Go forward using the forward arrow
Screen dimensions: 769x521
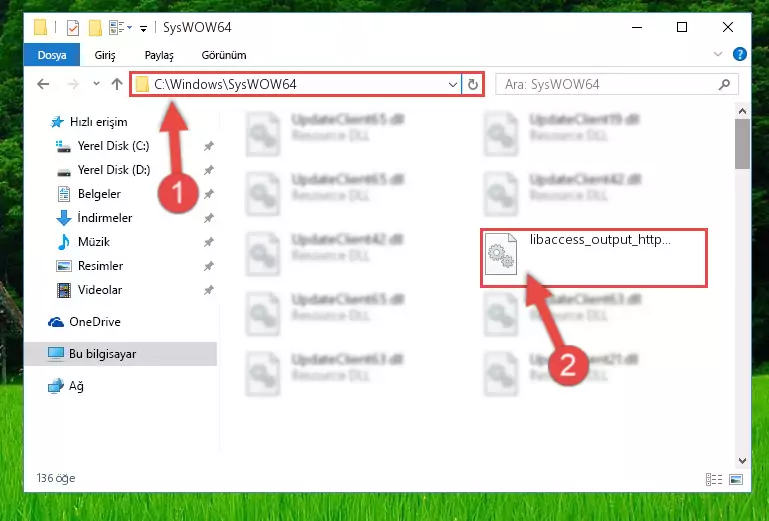pos(73,84)
